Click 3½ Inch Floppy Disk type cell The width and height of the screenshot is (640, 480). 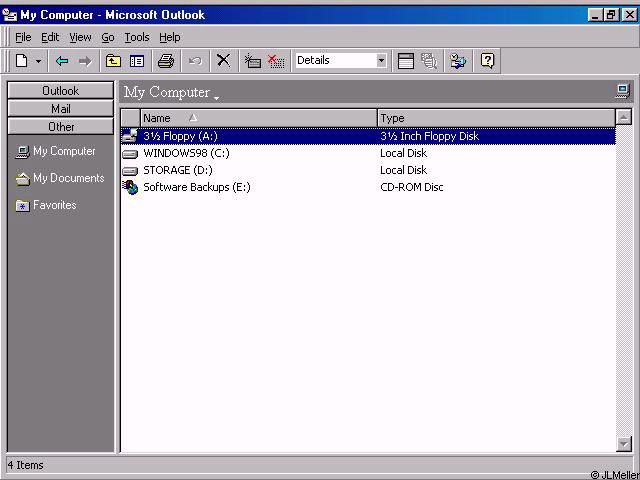coord(429,136)
